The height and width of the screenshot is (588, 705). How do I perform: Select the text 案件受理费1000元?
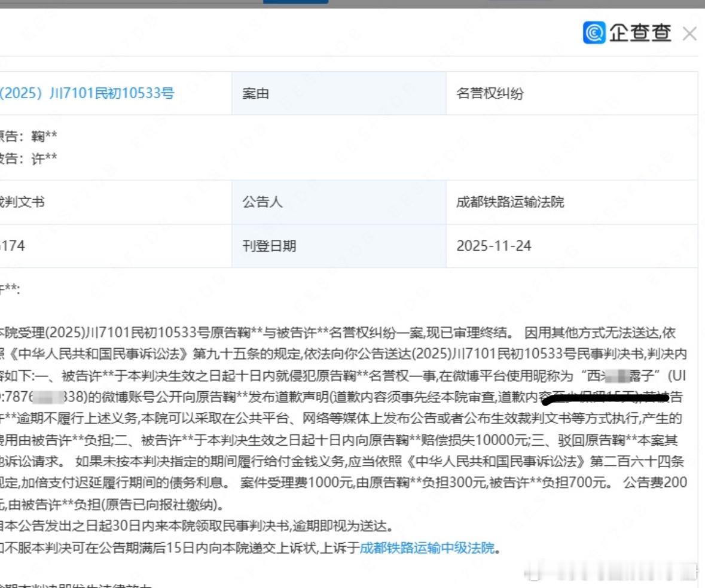click(x=297, y=482)
